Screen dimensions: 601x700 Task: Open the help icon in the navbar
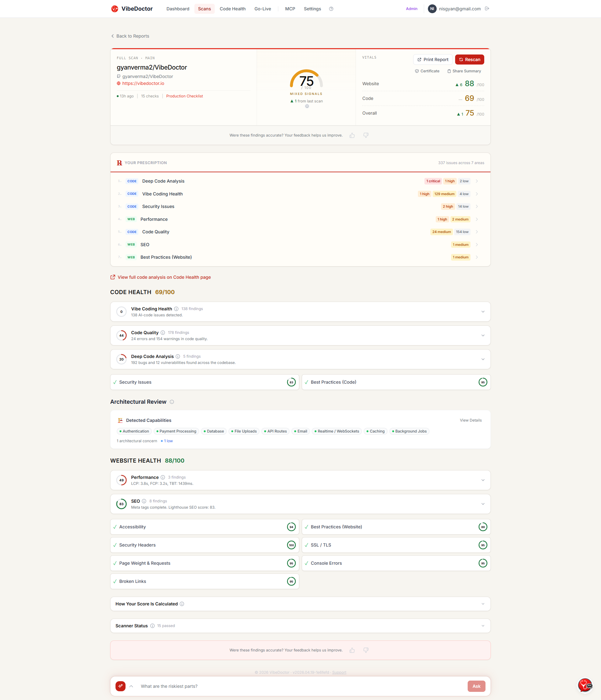[x=331, y=9]
